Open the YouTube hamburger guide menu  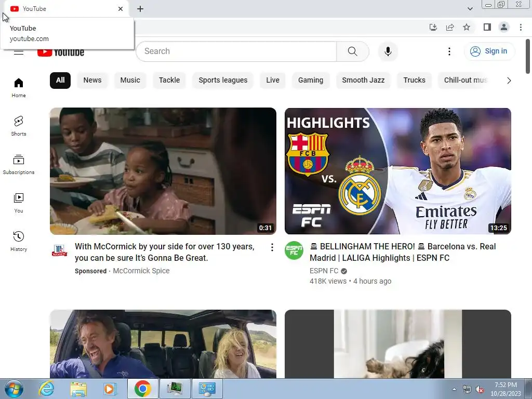click(19, 52)
